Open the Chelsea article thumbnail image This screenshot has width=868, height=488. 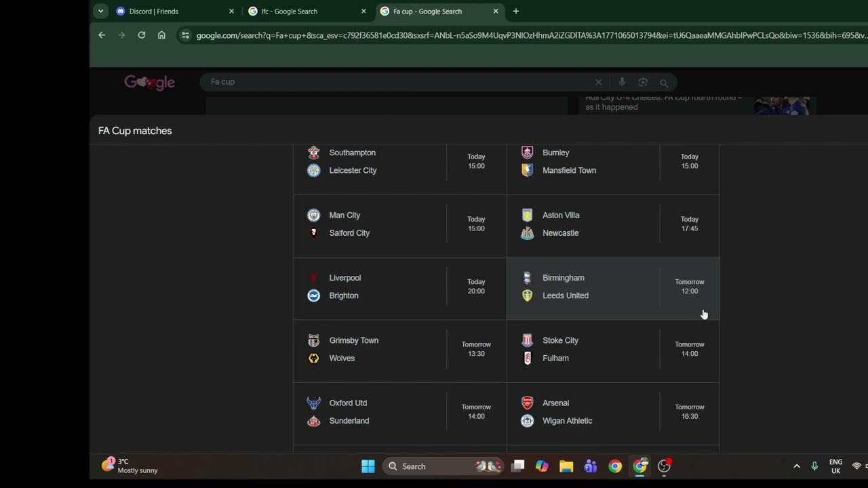click(782, 105)
